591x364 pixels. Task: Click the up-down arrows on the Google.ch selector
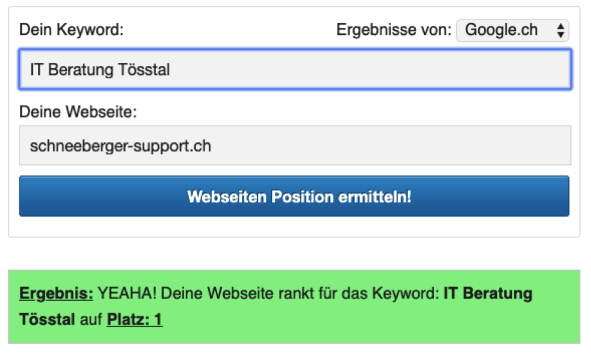point(560,31)
